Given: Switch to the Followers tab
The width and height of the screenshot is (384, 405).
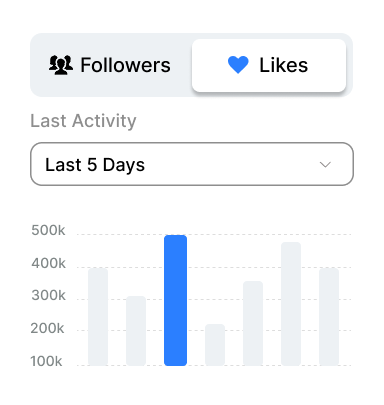Looking at the screenshot, I should click(110, 65).
